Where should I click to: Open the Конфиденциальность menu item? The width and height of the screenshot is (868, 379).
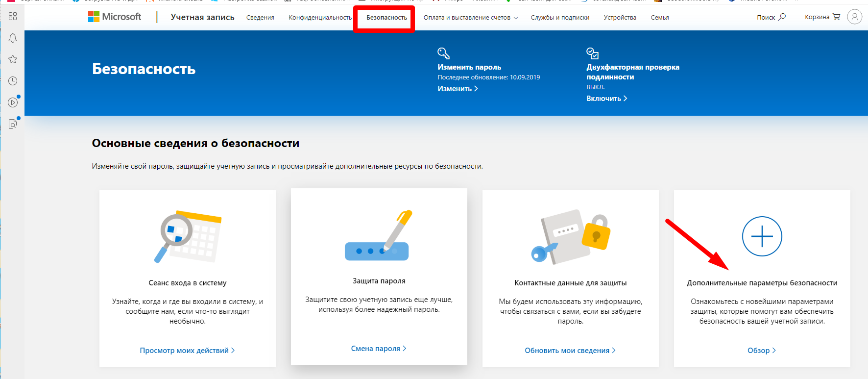pos(320,18)
